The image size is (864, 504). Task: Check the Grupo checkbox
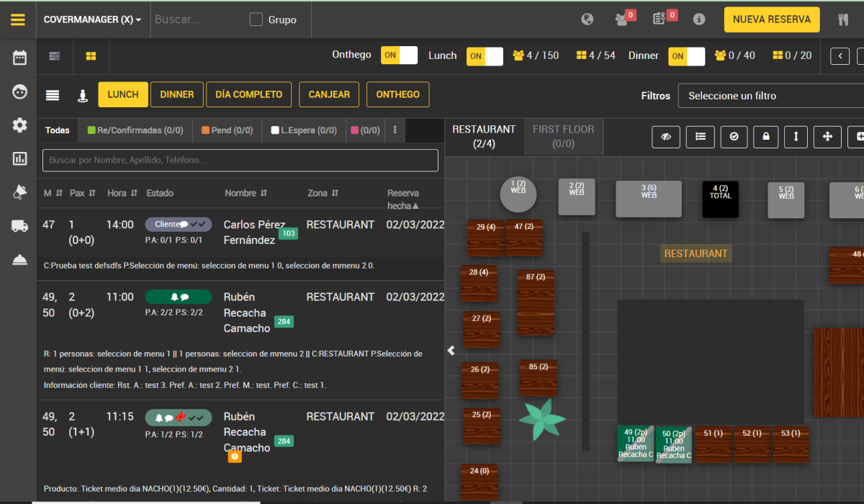[x=256, y=19]
